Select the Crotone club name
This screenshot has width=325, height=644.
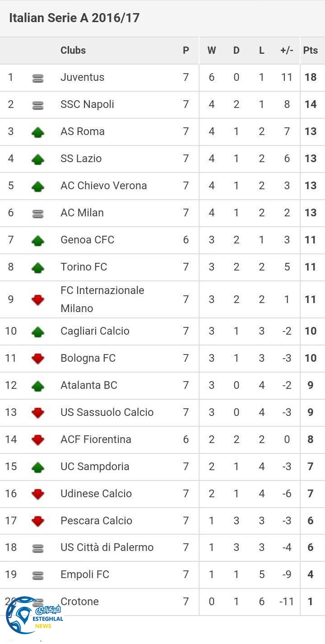[x=79, y=602]
